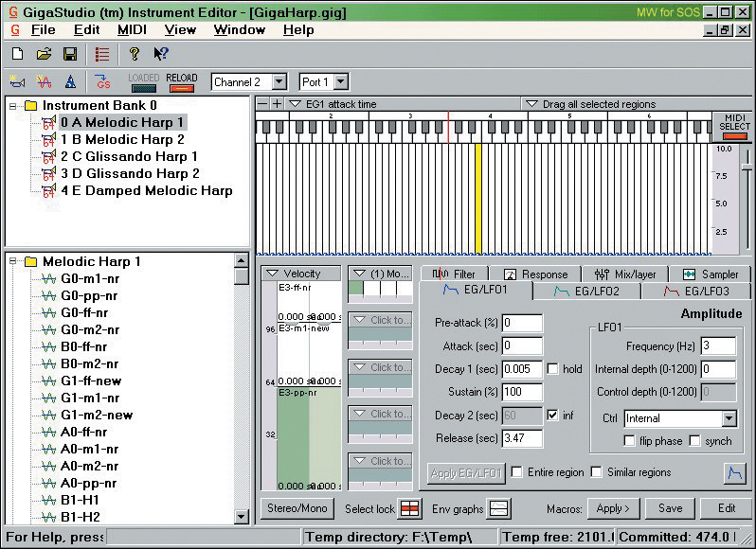Collapse the Instrument Bank 0 tree node
756x549 pixels.
(x=13, y=105)
